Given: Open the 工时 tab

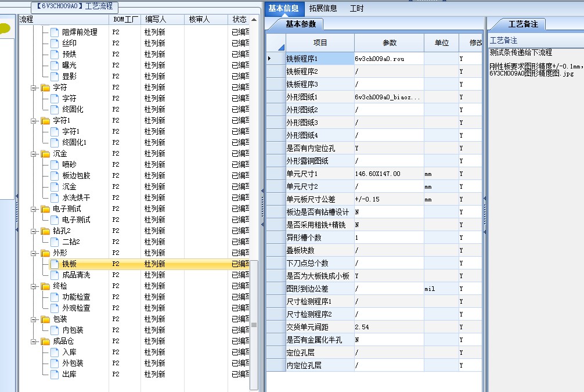Looking at the screenshot, I should pos(357,8).
